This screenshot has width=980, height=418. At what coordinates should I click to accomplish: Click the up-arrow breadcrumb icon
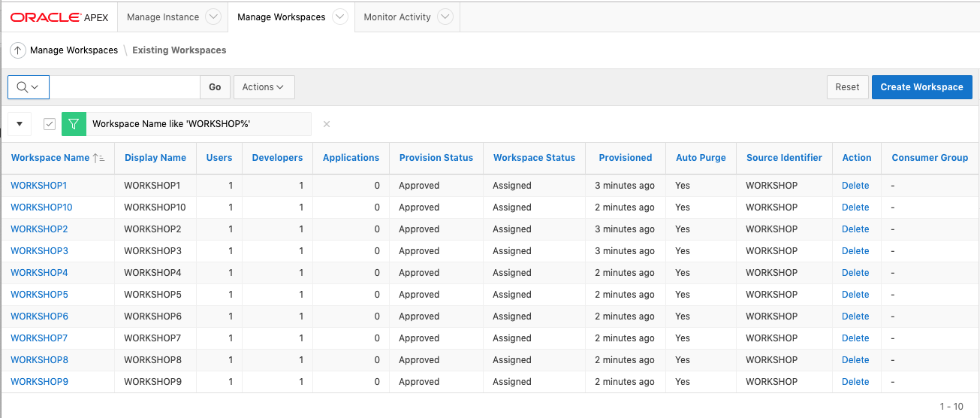[18, 50]
